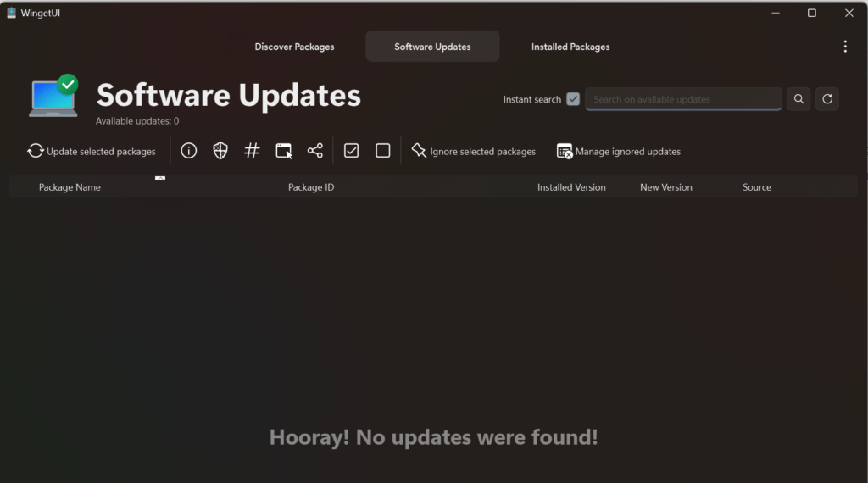Image resolution: width=868 pixels, height=483 pixels.
Task: Open the Installed Packages tab
Action: click(570, 47)
